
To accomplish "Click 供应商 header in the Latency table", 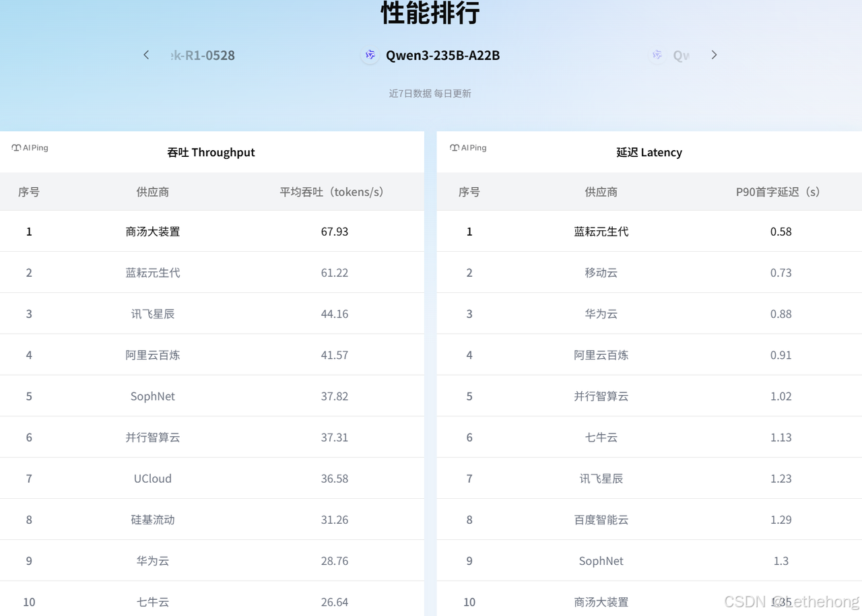I will [x=601, y=192].
